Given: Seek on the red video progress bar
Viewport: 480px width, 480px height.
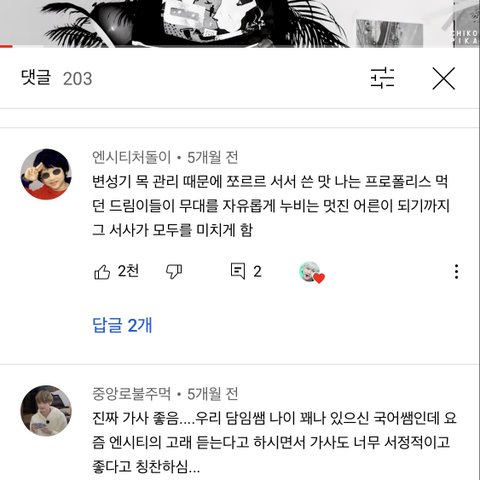Looking at the screenshot, I should (x=240, y=46).
